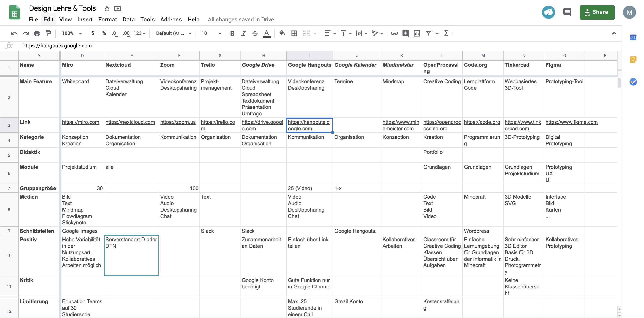The width and height of the screenshot is (644, 318).
Task: Click the print icon in toolbar
Action: coord(37,33)
